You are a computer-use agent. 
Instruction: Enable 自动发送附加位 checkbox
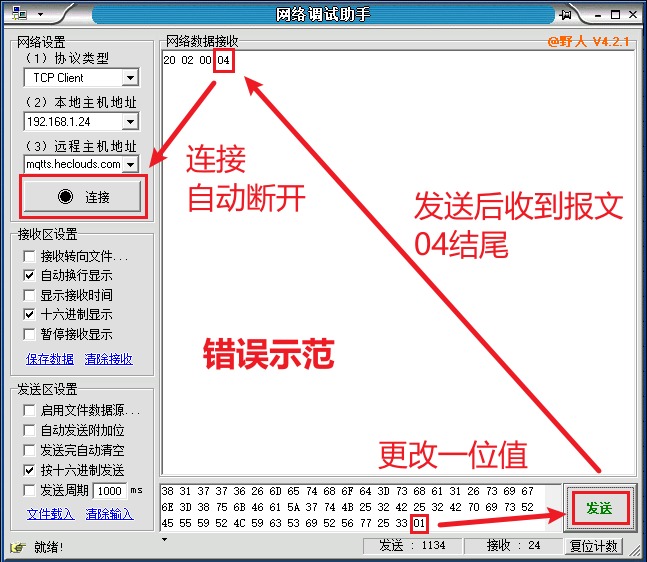coord(29,430)
